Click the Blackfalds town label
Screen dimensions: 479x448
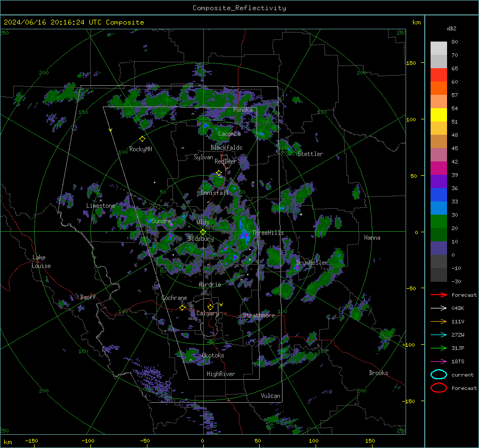coord(226,148)
